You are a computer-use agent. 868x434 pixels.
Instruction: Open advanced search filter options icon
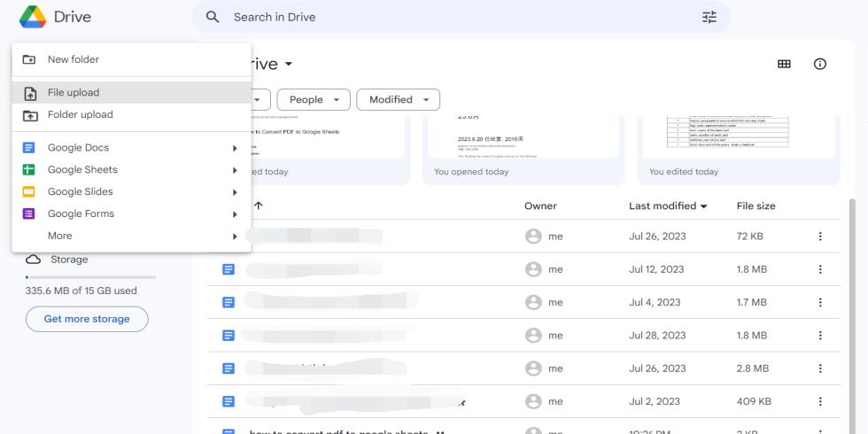pos(709,17)
